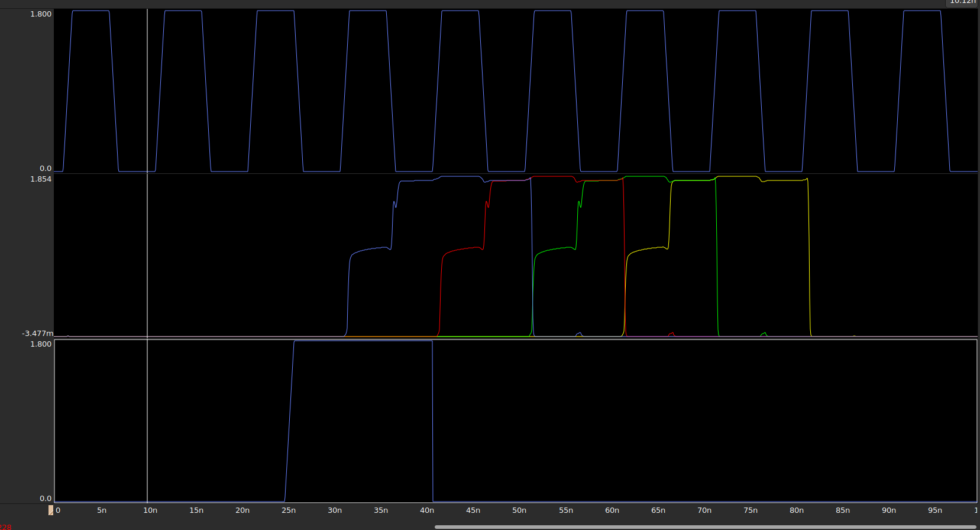Click the 1.800 label of the top clock plot
The width and height of the screenshot is (980, 530).
coord(41,14)
